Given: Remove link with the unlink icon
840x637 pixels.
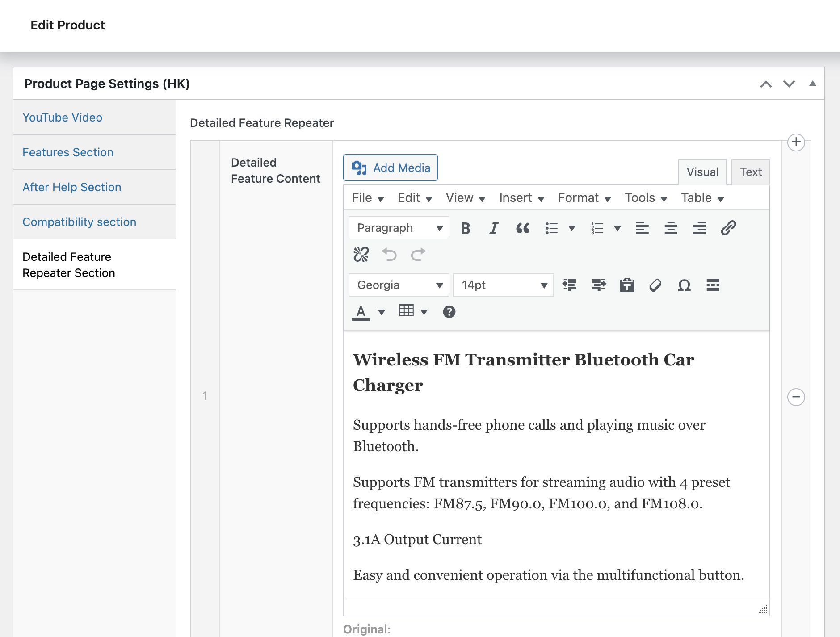Looking at the screenshot, I should tap(361, 255).
